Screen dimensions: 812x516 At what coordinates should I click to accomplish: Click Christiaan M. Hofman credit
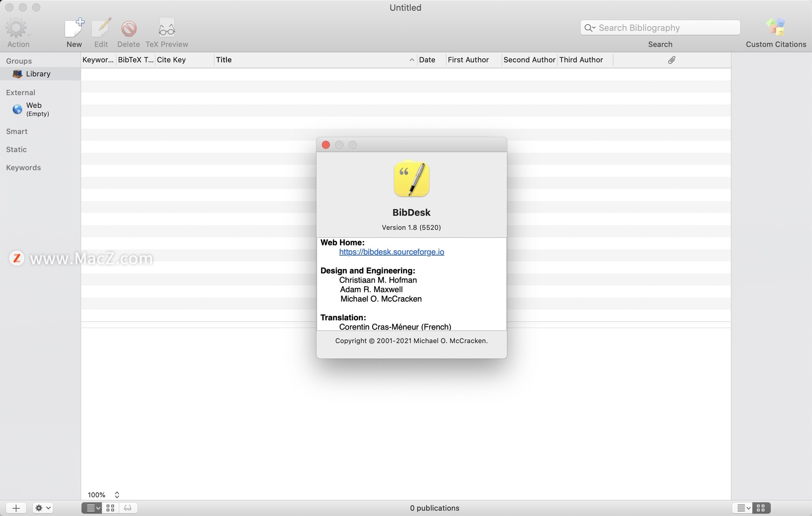[x=378, y=280]
